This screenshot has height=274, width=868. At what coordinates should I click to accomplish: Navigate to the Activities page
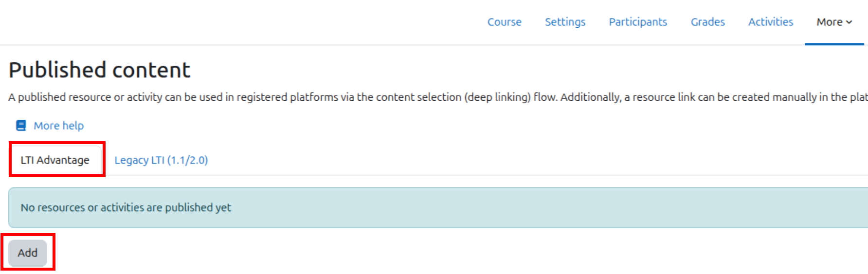coord(770,22)
